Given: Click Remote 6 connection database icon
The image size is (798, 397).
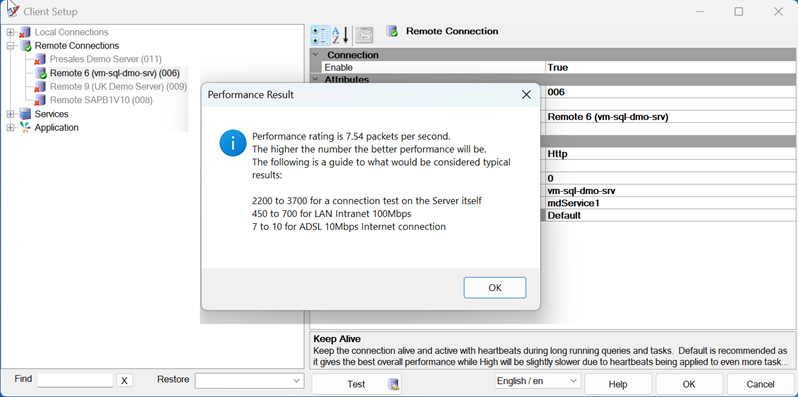Looking at the screenshot, I should point(41,73).
